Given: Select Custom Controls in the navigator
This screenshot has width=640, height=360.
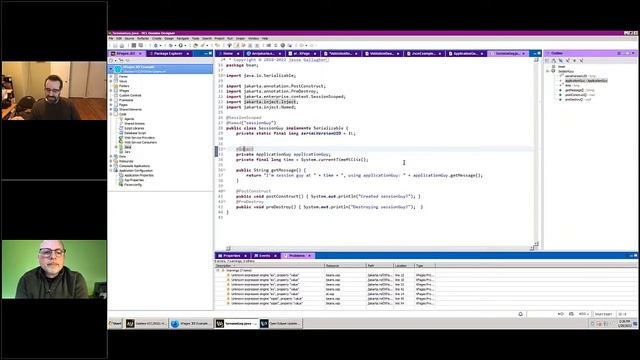Looking at the screenshot, I should coord(130,95).
